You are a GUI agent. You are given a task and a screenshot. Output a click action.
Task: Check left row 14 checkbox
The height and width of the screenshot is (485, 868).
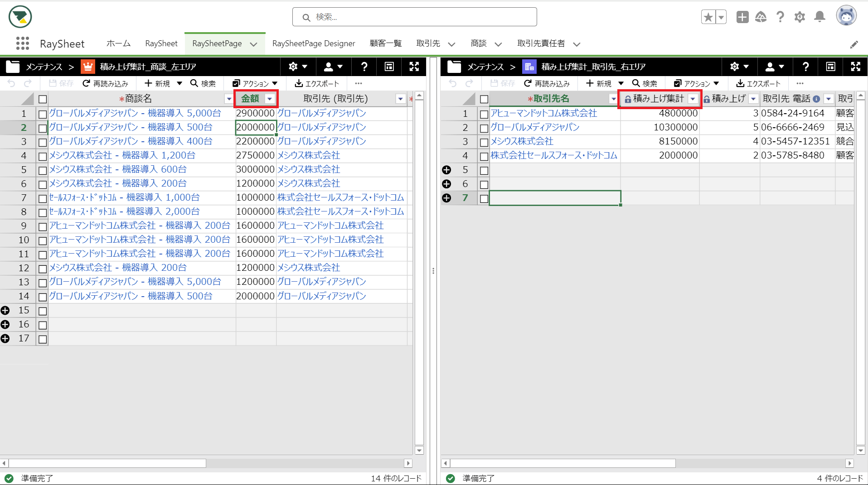[43, 297]
